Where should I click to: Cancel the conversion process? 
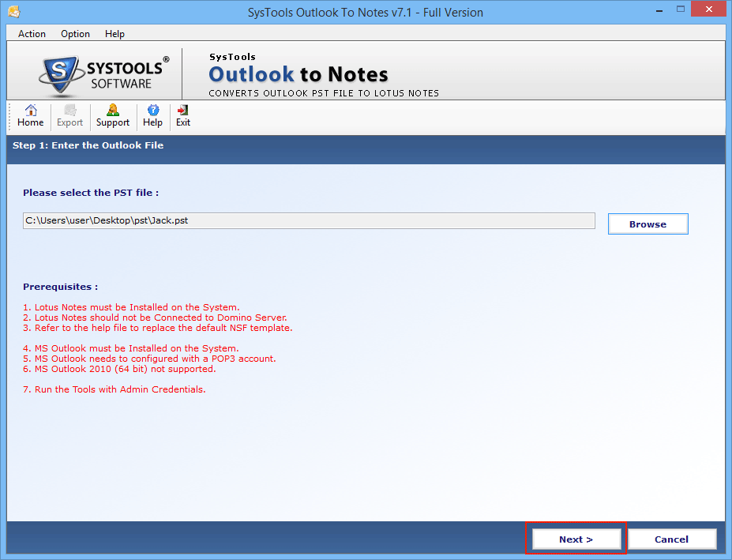[x=672, y=539]
